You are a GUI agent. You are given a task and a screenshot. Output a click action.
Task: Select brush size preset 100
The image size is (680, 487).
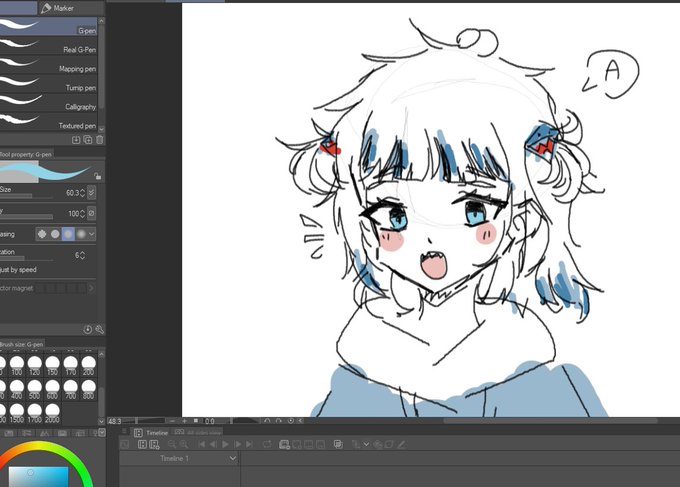pyautogui.click(x=17, y=366)
